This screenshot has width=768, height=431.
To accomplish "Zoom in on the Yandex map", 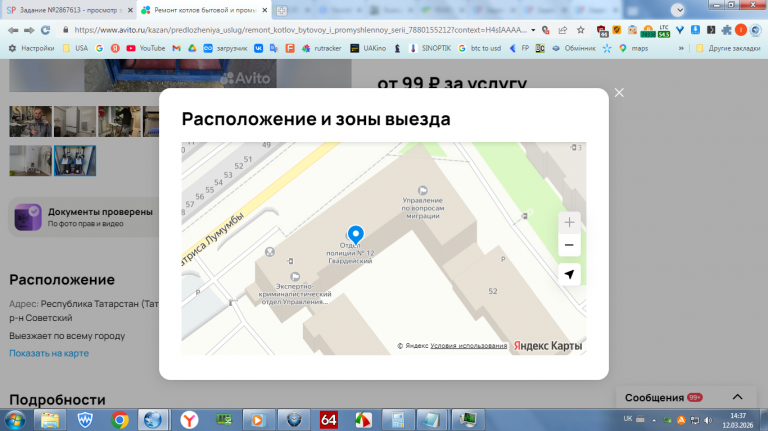I will (x=569, y=222).
